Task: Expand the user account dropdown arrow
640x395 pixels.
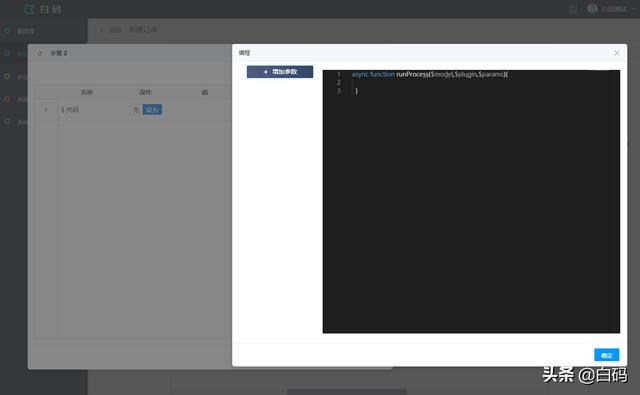Action: [633, 9]
